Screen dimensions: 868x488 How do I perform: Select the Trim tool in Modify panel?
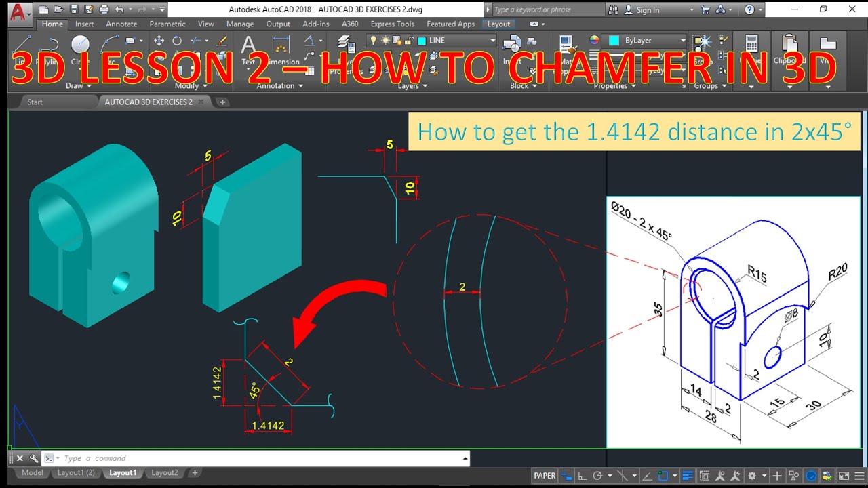tap(196, 41)
